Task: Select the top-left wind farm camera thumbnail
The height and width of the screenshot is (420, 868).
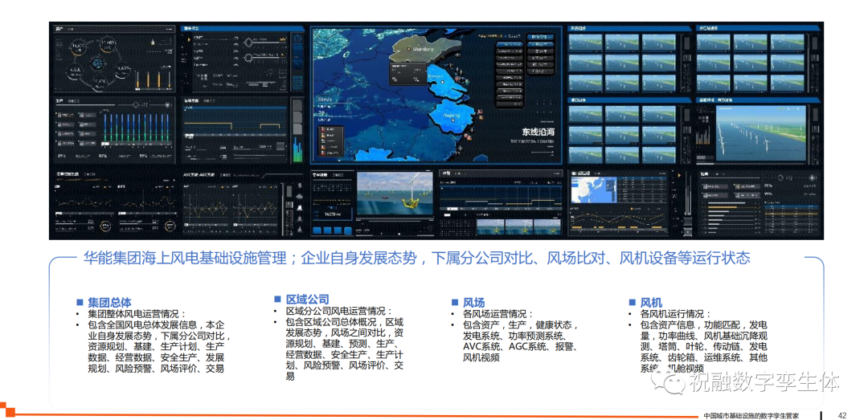Action: 587,42
